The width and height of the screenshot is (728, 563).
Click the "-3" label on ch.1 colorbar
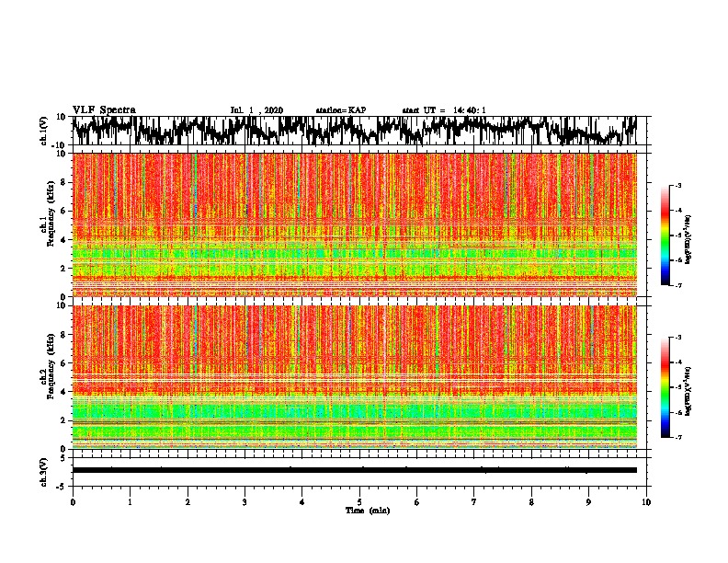(677, 185)
